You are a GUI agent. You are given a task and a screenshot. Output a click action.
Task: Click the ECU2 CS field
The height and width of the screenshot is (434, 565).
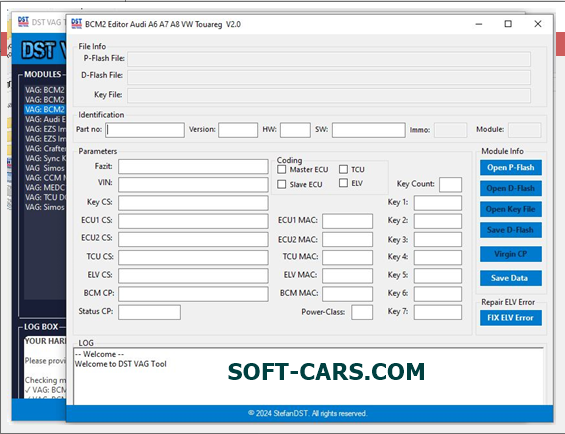[193, 239]
